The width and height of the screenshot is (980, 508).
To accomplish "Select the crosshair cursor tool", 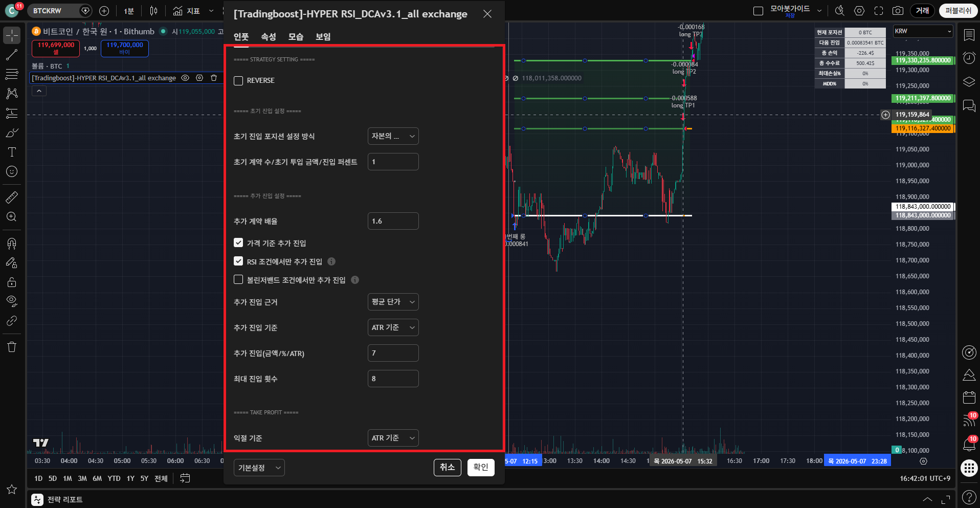I will 12,35.
